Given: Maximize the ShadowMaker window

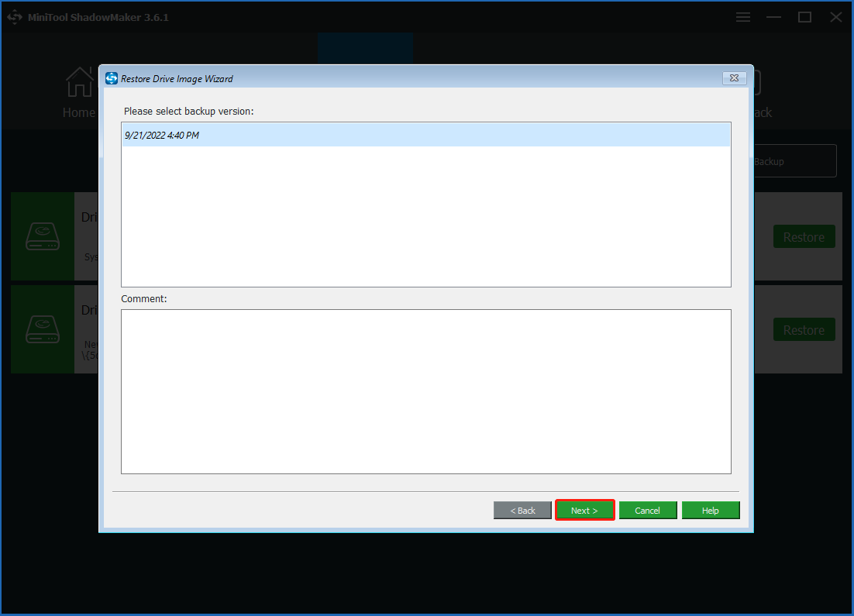Looking at the screenshot, I should point(804,17).
